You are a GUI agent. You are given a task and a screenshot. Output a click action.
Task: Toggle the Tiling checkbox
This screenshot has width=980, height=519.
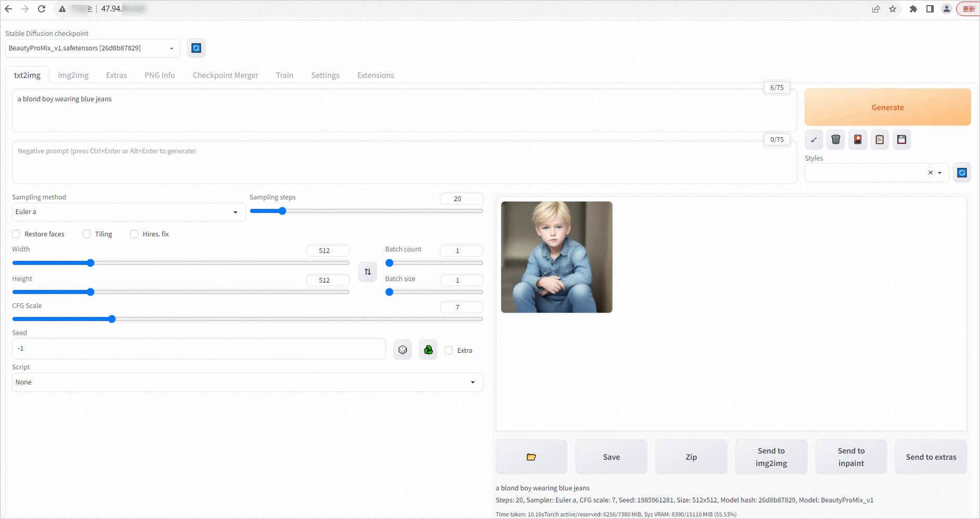87,234
